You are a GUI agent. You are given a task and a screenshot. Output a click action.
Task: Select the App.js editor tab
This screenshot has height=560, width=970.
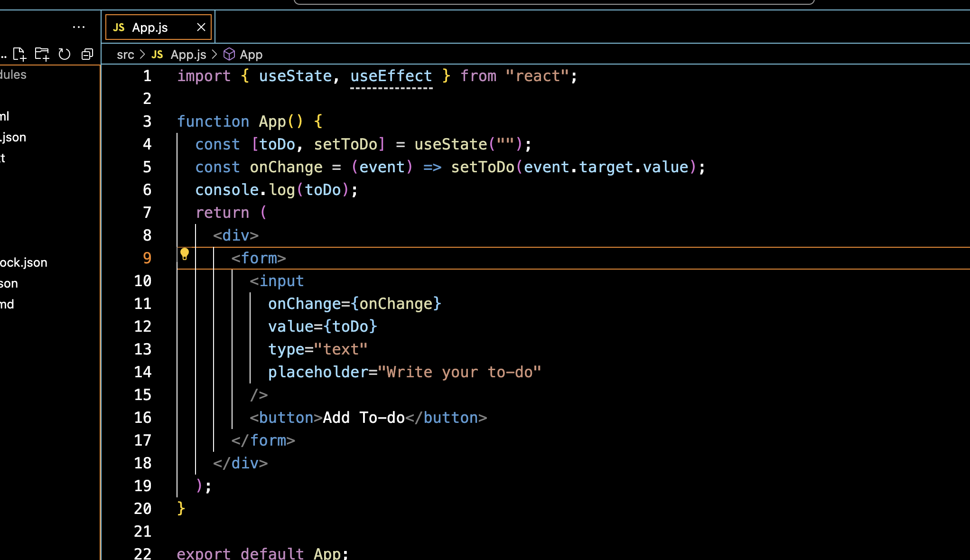pyautogui.click(x=149, y=28)
